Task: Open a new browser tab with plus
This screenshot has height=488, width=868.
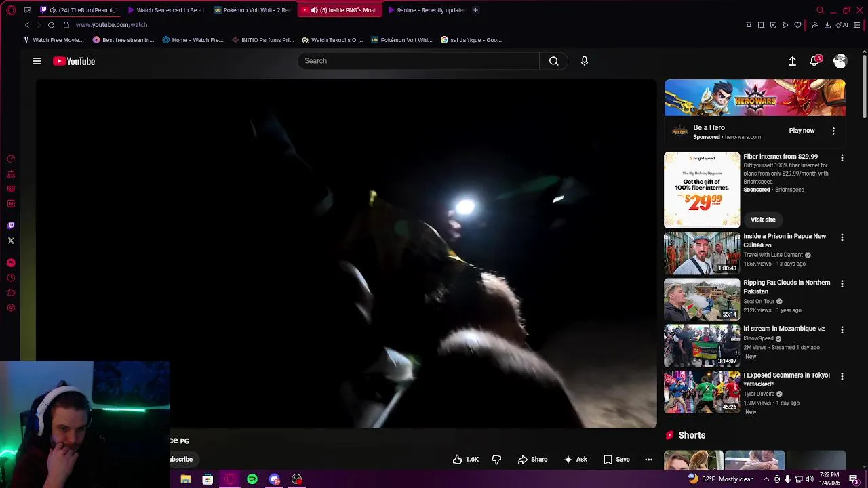Action: pos(475,10)
